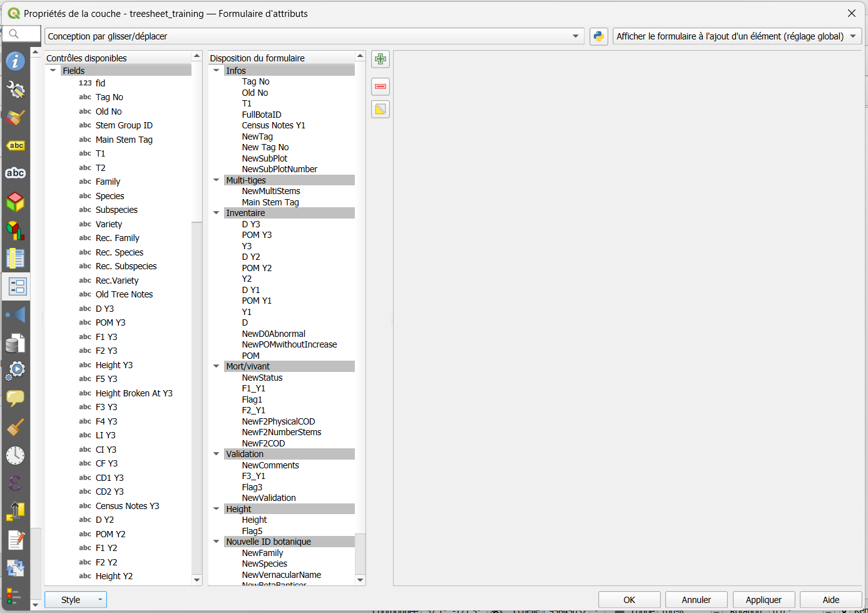868x613 pixels.
Task: Open the Information section in the sidebar
Action: click(16, 61)
